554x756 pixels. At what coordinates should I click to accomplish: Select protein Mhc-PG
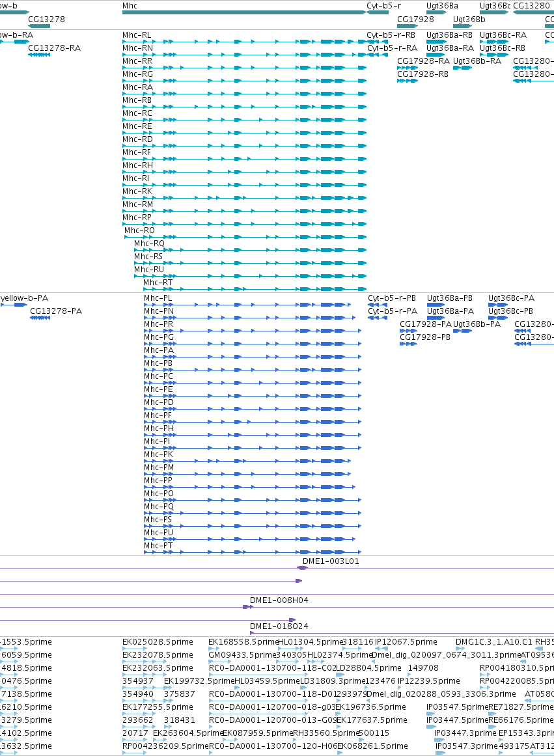pyautogui.click(x=159, y=337)
